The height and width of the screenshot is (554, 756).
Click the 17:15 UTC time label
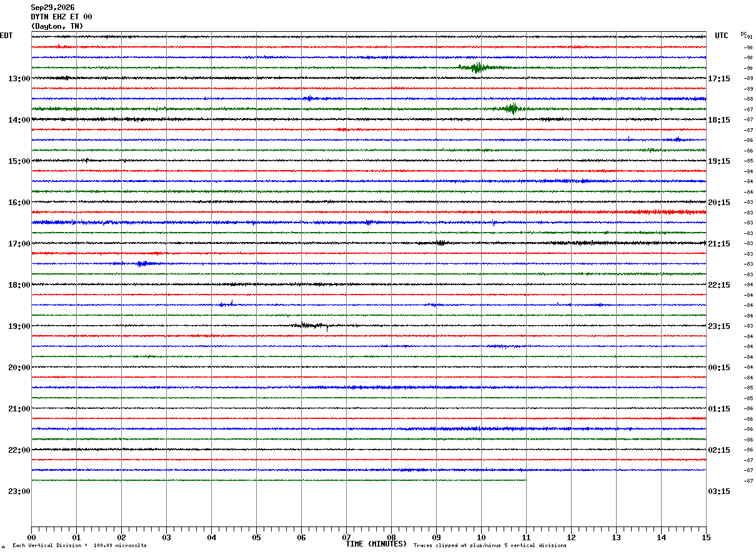[x=719, y=79]
